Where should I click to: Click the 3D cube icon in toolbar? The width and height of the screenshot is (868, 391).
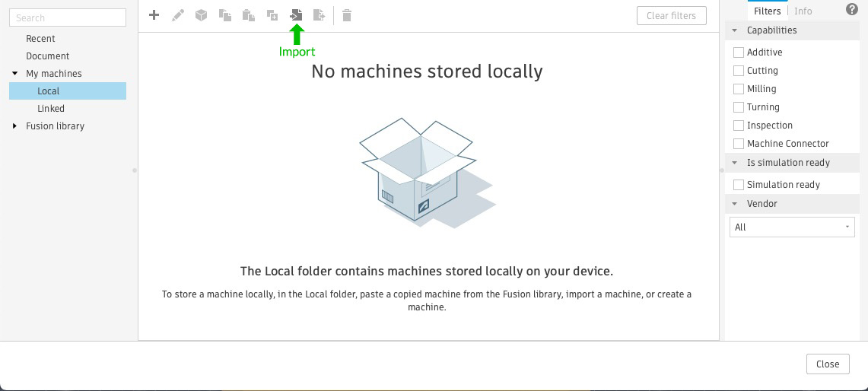click(x=201, y=15)
